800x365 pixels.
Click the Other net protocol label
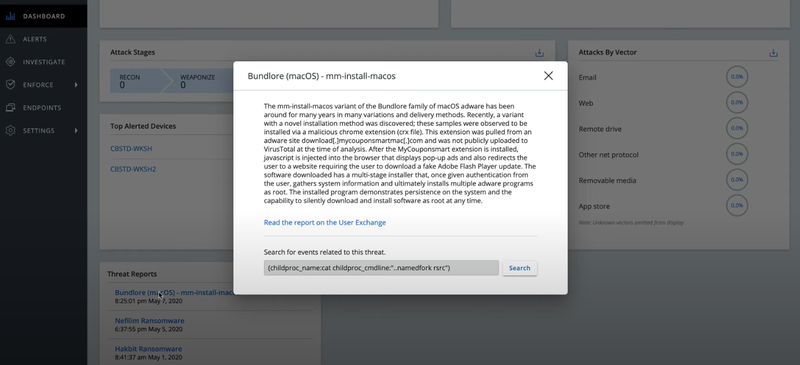pyautogui.click(x=608, y=155)
